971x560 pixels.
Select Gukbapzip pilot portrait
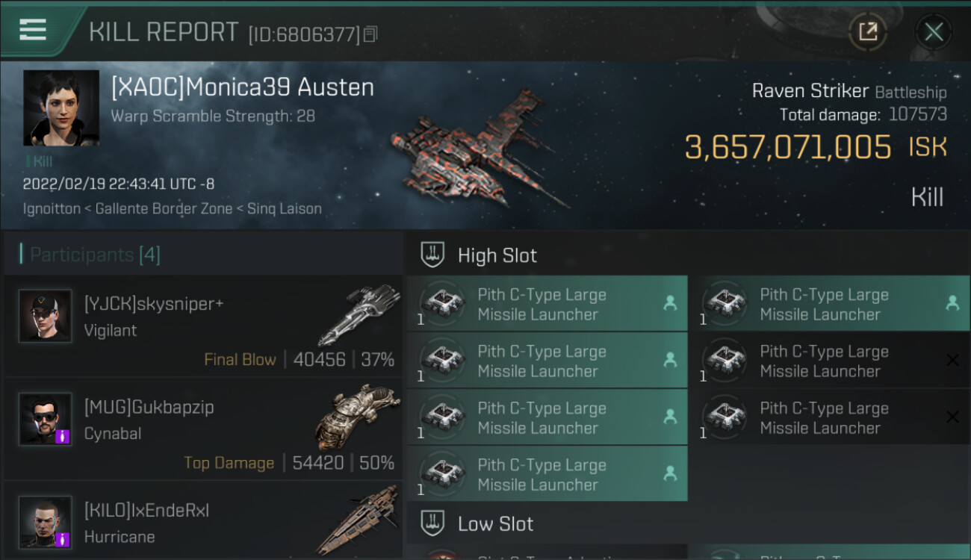tap(46, 420)
